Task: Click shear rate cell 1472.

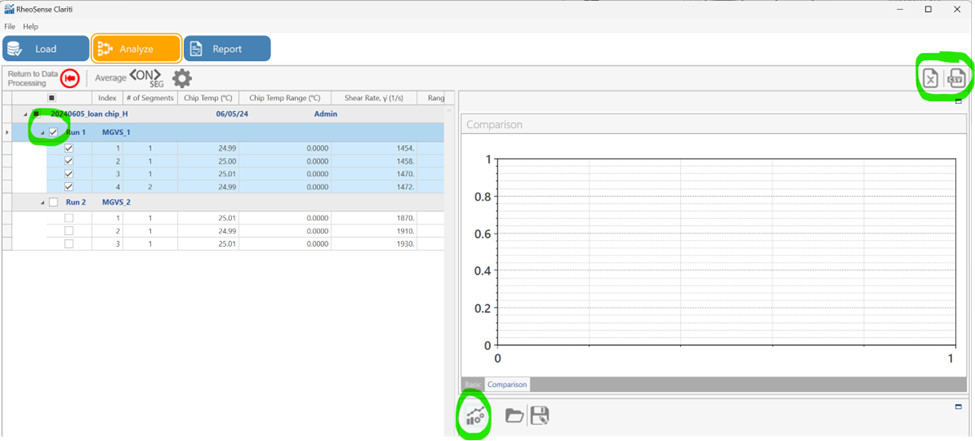Action: (374, 187)
